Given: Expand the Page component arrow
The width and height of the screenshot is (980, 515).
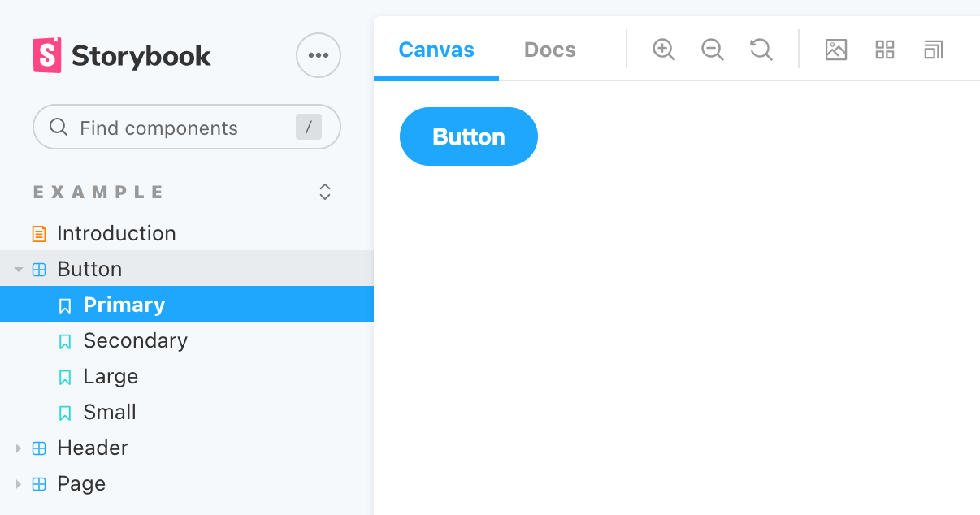Looking at the screenshot, I should [19, 484].
